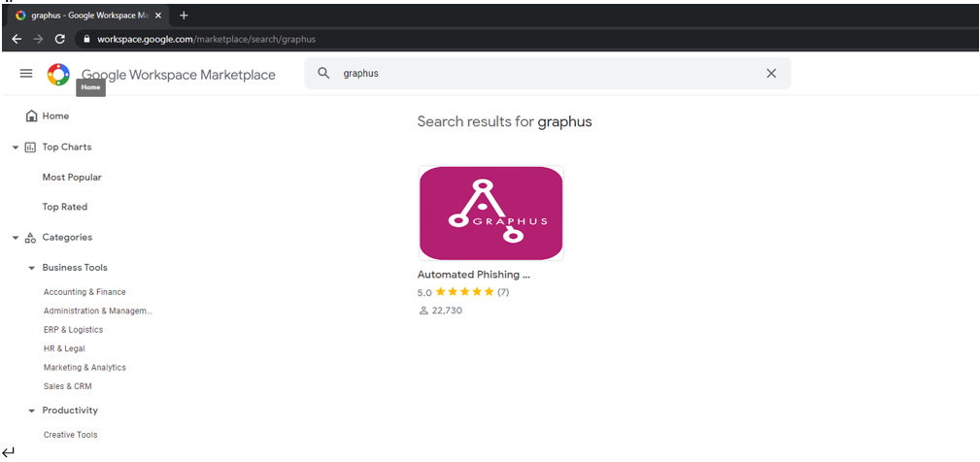Open Categories in the sidebar
This screenshot has height=462, width=980.
(x=67, y=237)
